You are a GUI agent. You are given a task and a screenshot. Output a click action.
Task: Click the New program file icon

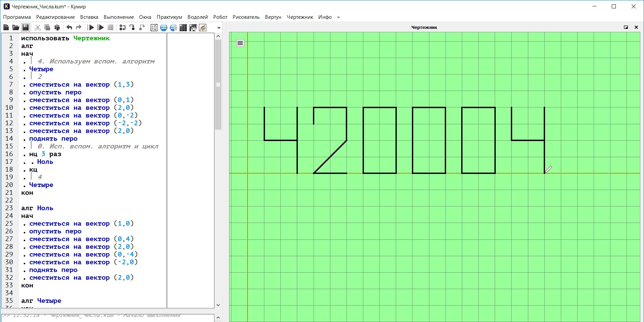point(6,28)
